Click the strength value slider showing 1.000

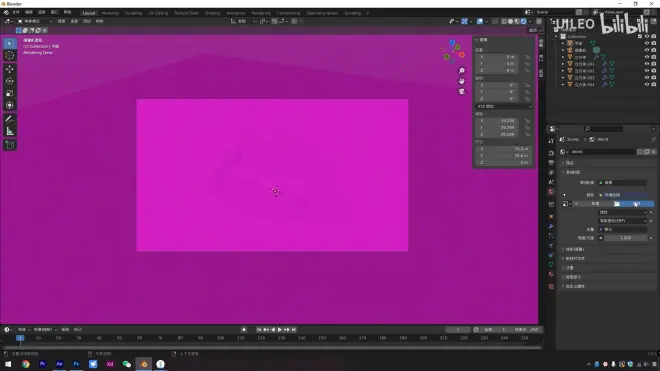click(625, 238)
